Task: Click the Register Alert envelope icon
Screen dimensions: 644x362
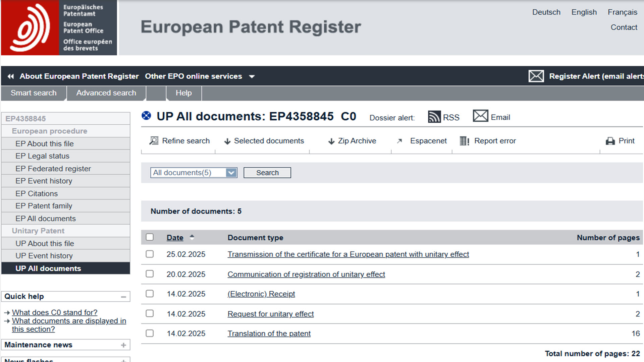Action: tap(536, 76)
